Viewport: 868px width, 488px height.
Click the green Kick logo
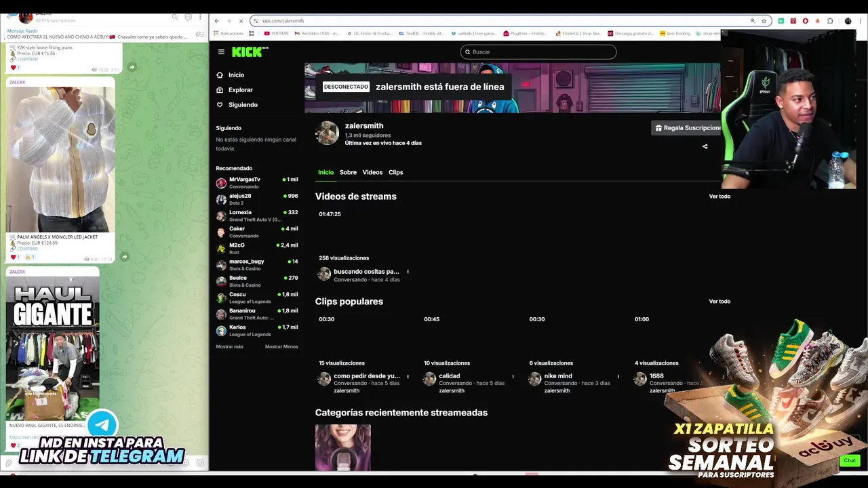coord(250,52)
